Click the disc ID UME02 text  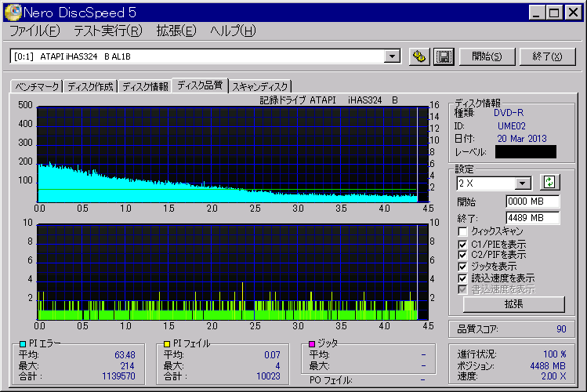pos(512,126)
